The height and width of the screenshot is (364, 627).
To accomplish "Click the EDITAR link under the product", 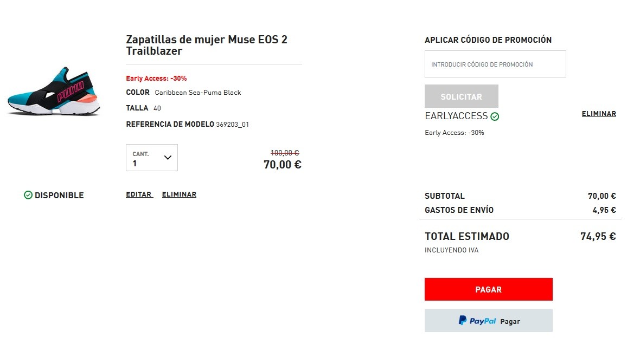I will pyautogui.click(x=139, y=194).
